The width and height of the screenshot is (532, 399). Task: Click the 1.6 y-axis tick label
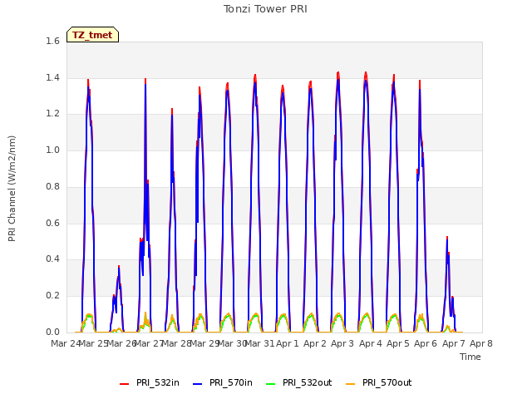[x=52, y=41]
